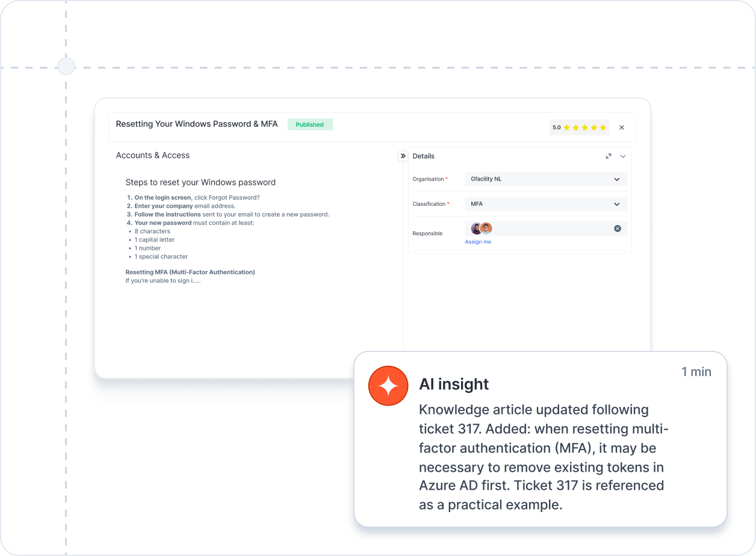This screenshot has height=556, width=756.
Task: Collapse the Details section chevron
Action: point(623,156)
